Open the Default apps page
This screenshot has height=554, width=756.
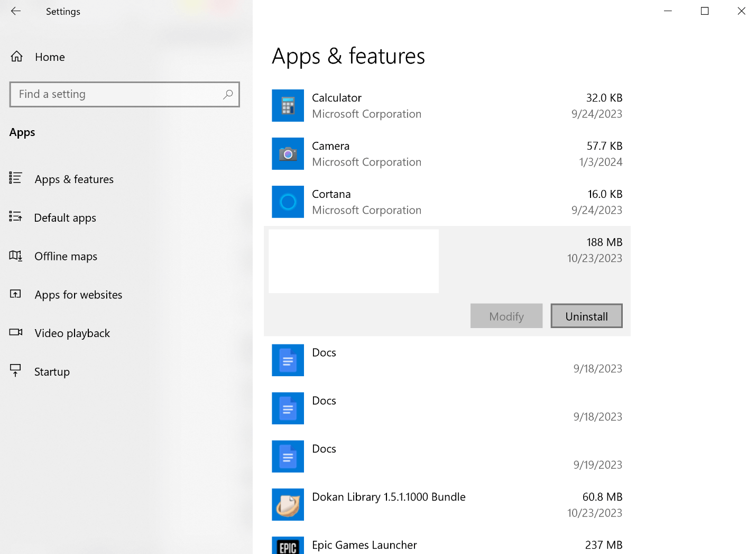point(65,218)
